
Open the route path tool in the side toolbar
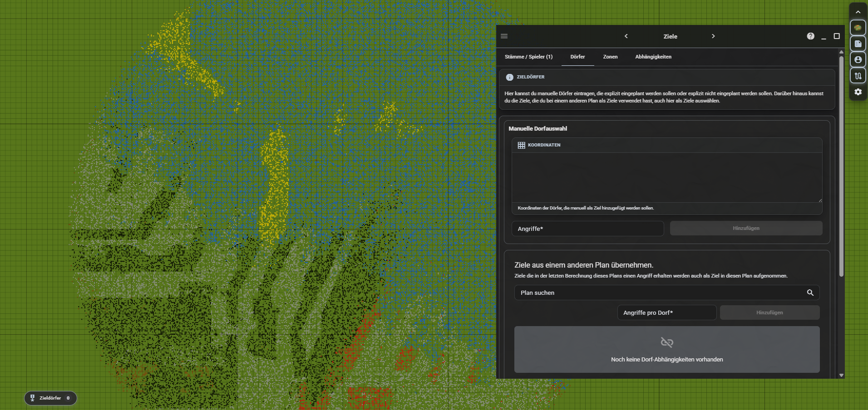(858, 76)
